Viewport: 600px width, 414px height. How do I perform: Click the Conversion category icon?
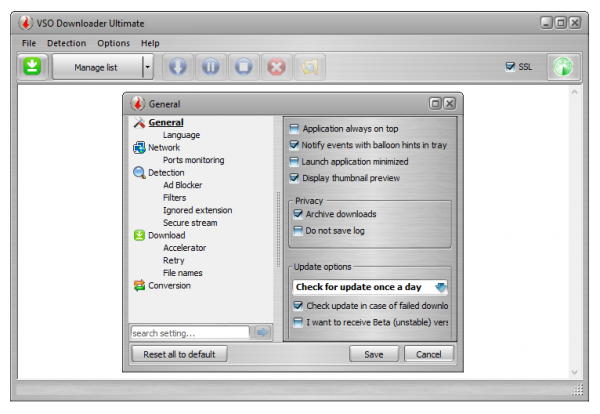139,285
